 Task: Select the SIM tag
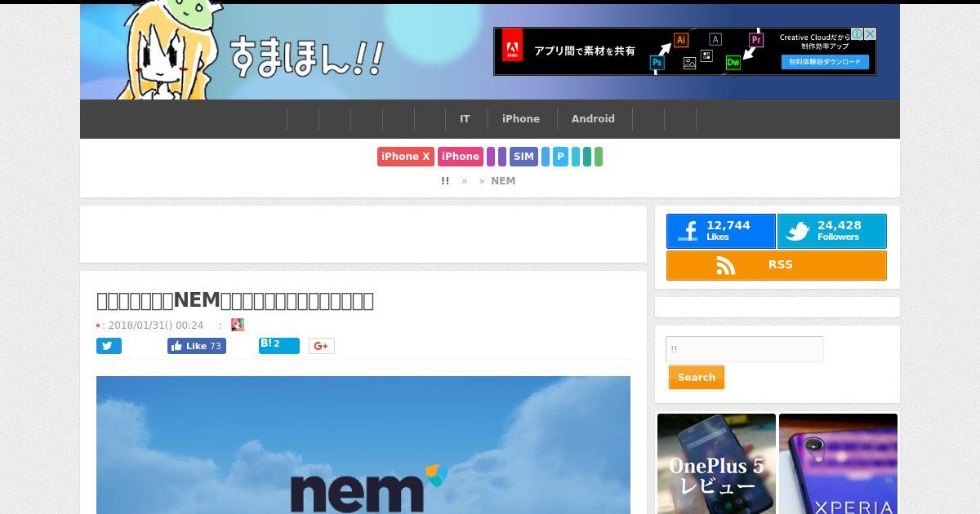click(x=523, y=157)
